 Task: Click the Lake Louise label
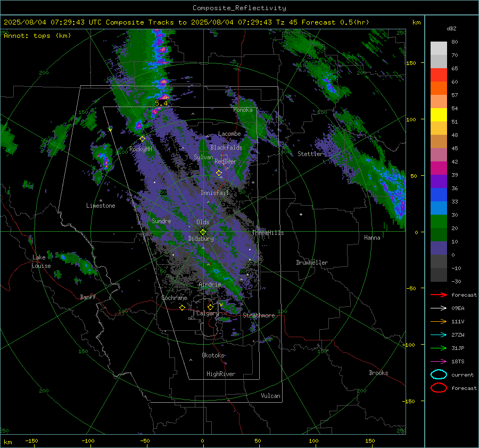[x=41, y=262]
